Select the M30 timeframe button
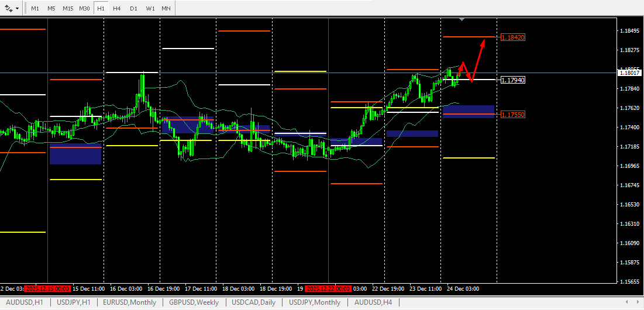This screenshot has height=310, width=644. point(85,8)
